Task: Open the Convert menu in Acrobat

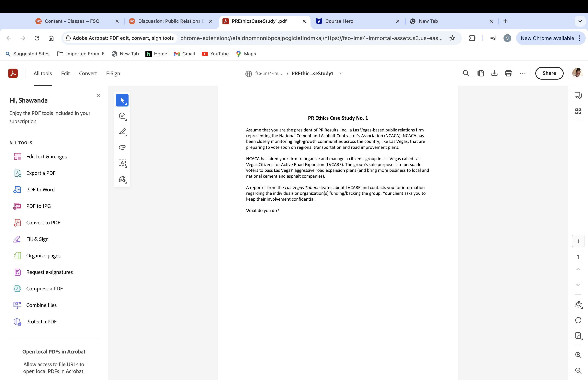Action: tap(88, 73)
